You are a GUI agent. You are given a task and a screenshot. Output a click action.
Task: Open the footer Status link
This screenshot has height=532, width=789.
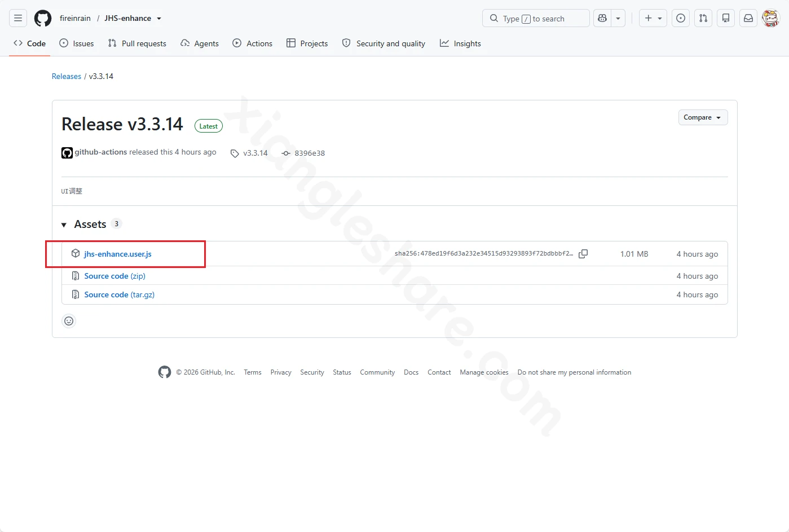coord(342,372)
